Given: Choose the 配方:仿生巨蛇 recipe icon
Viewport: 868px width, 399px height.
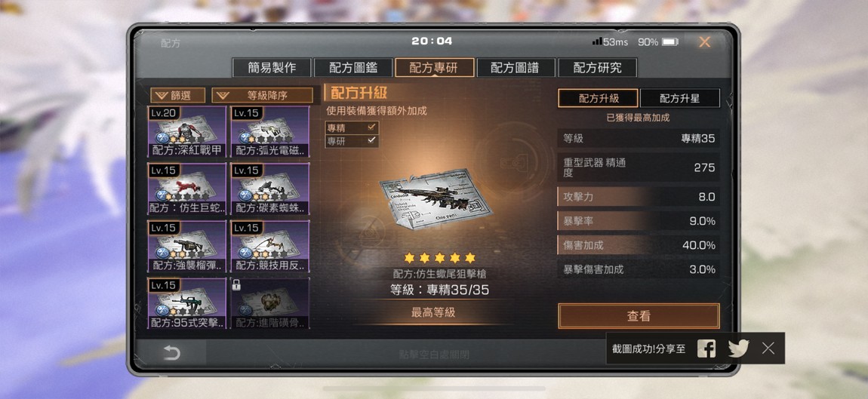Looking at the screenshot, I should pyautogui.click(x=187, y=189).
